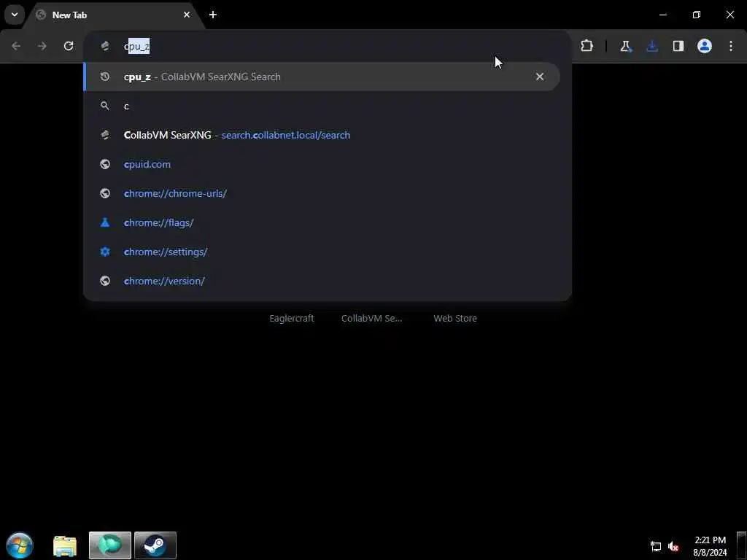
Task: Click the site icon in the address bar
Action: coord(105,46)
